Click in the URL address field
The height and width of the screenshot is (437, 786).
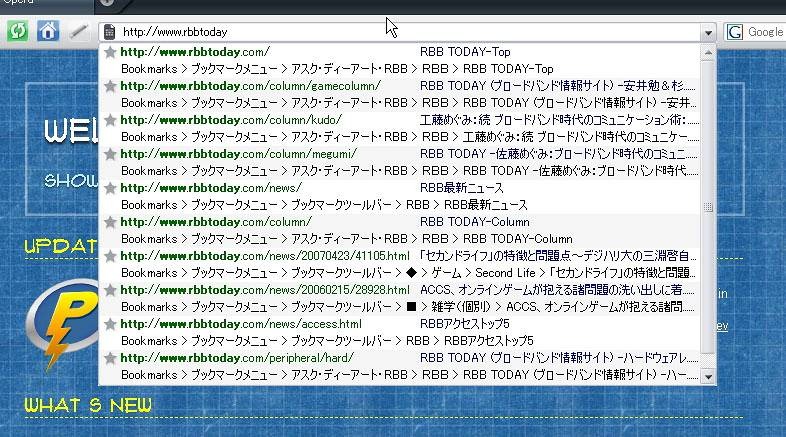(400, 33)
